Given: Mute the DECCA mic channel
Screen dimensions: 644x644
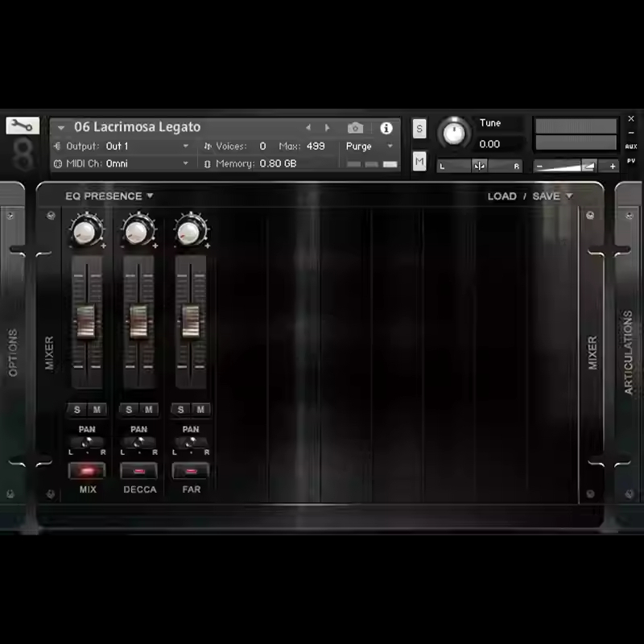Looking at the screenshot, I should pos(149,410).
